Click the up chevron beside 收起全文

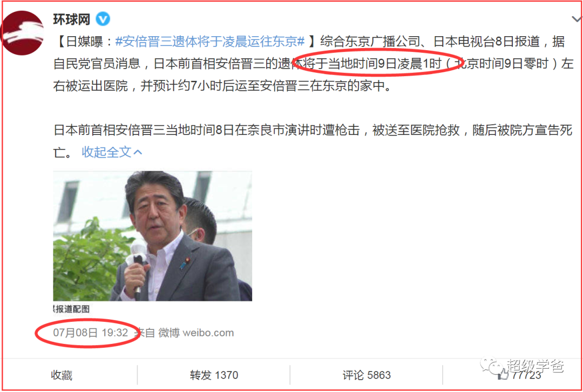(x=138, y=152)
